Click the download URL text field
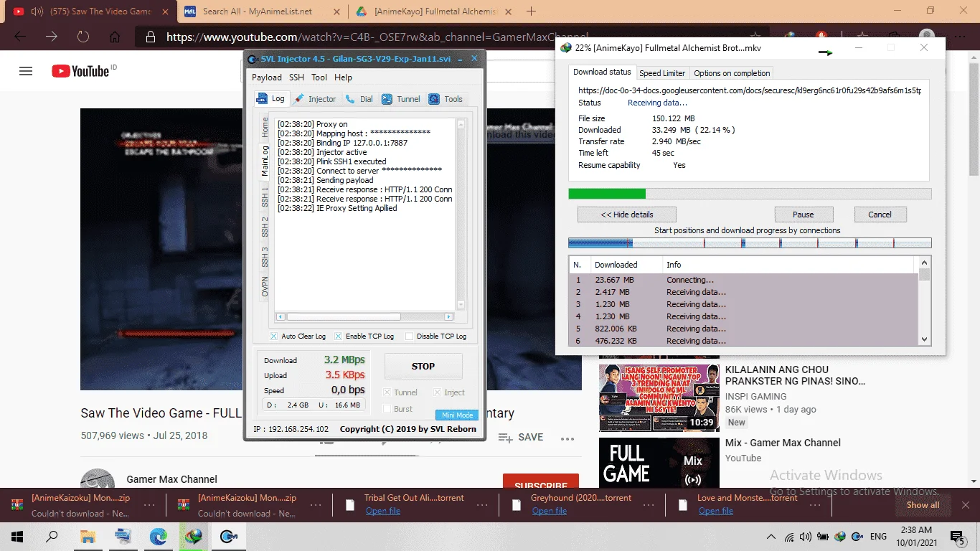 click(750, 90)
